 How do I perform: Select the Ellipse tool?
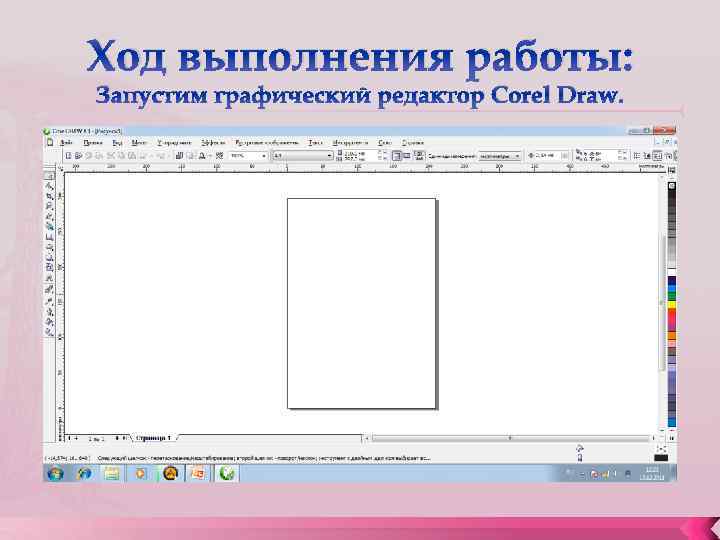coord(49,248)
